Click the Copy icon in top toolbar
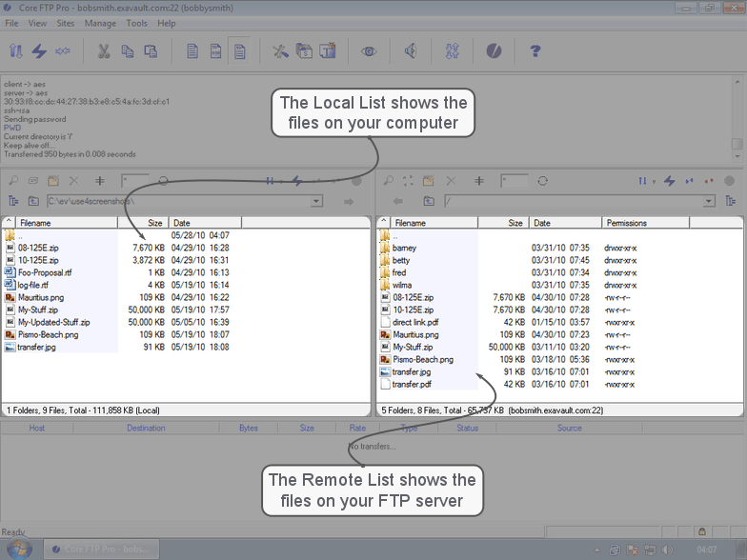The image size is (747, 560). tap(128, 51)
